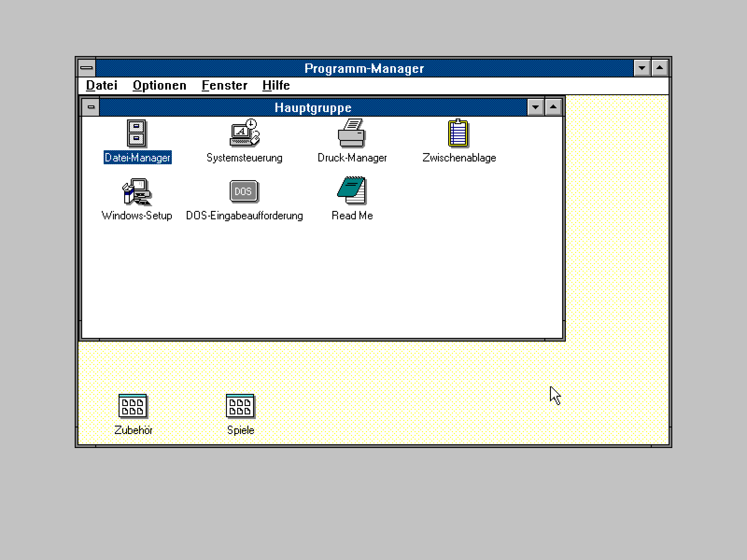
Task: Click the Hauptgruppe title bar
Action: (x=313, y=107)
